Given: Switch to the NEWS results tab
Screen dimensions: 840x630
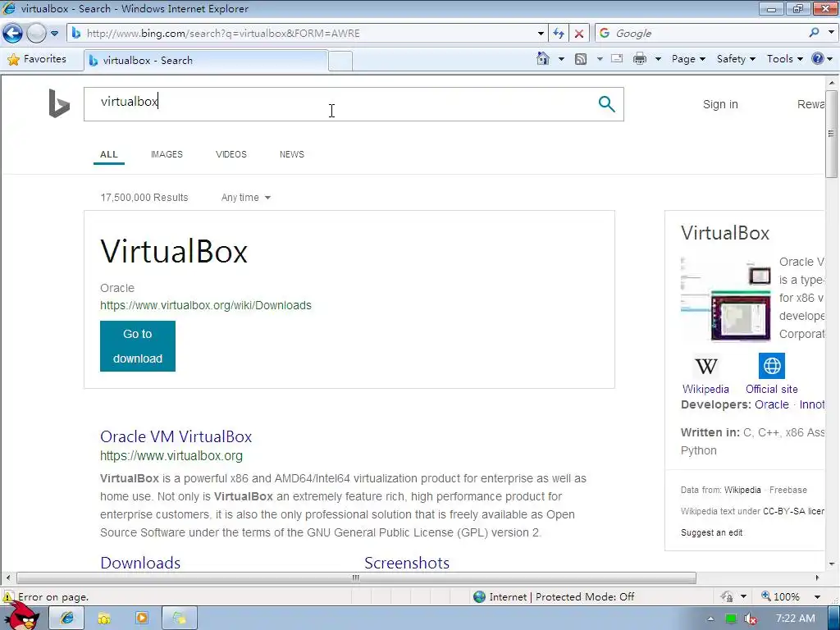Looking at the screenshot, I should (291, 154).
